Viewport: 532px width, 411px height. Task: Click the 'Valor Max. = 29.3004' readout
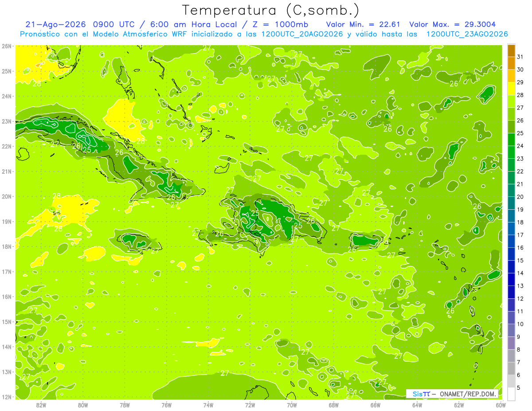(x=453, y=24)
